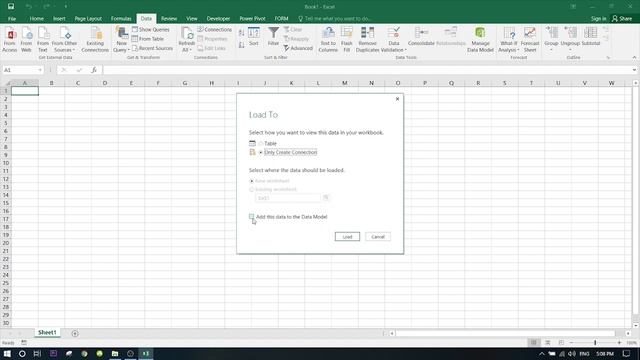The height and width of the screenshot is (360, 640).
Task: Open the File menu
Action: pyautogui.click(x=12, y=18)
